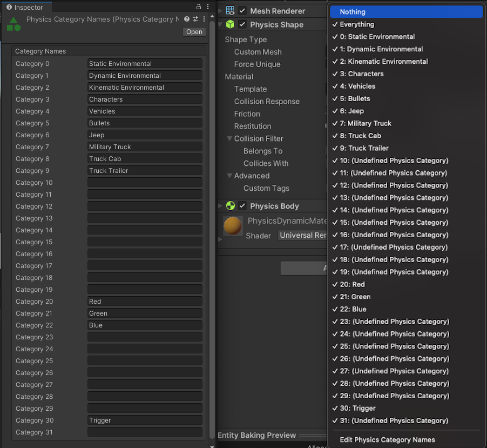Screen dimensions: 487x448
Task: Click the help icon next to Physics Category Names
Action: coord(186,19)
